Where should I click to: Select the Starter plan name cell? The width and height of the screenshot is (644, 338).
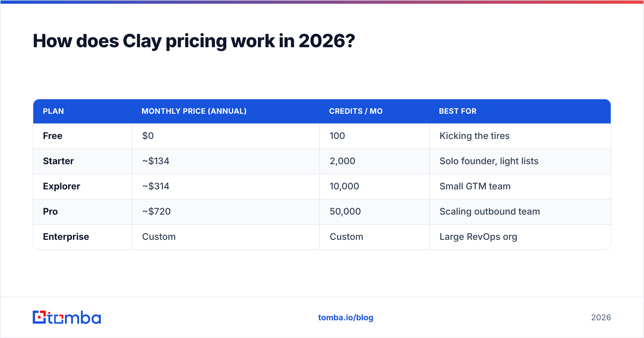(x=83, y=161)
